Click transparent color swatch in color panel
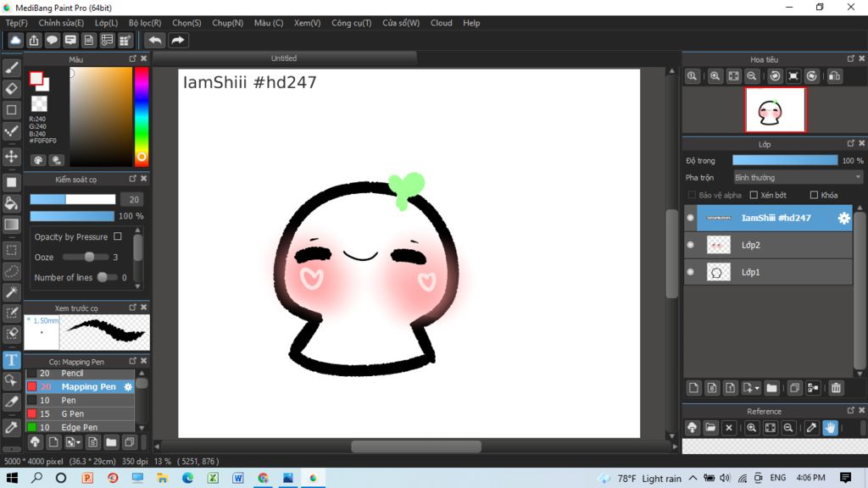The width and height of the screenshot is (868, 488). click(39, 103)
